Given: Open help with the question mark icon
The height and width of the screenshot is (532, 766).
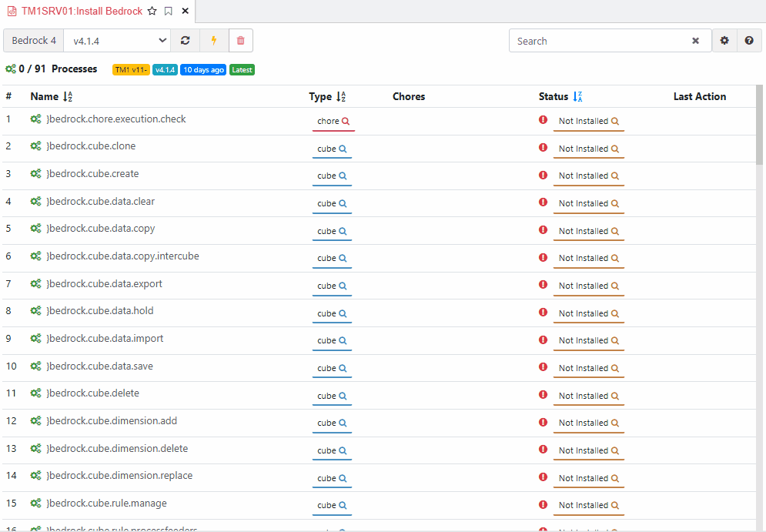Looking at the screenshot, I should pyautogui.click(x=749, y=41).
